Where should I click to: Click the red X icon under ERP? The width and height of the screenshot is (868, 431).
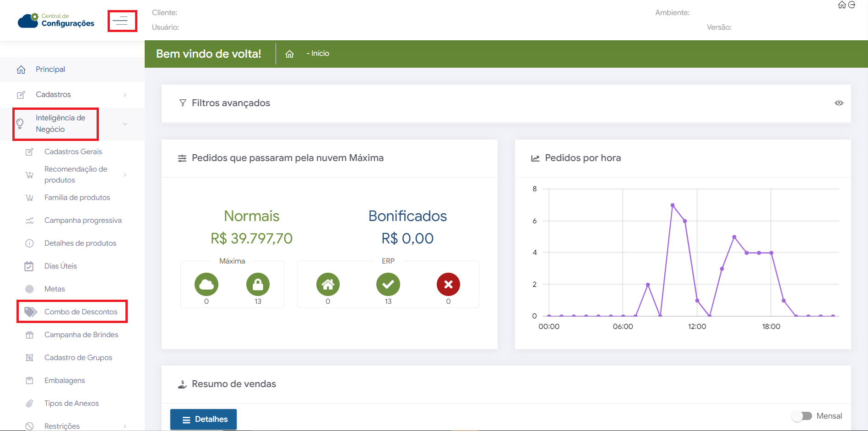tap(448, 285)
